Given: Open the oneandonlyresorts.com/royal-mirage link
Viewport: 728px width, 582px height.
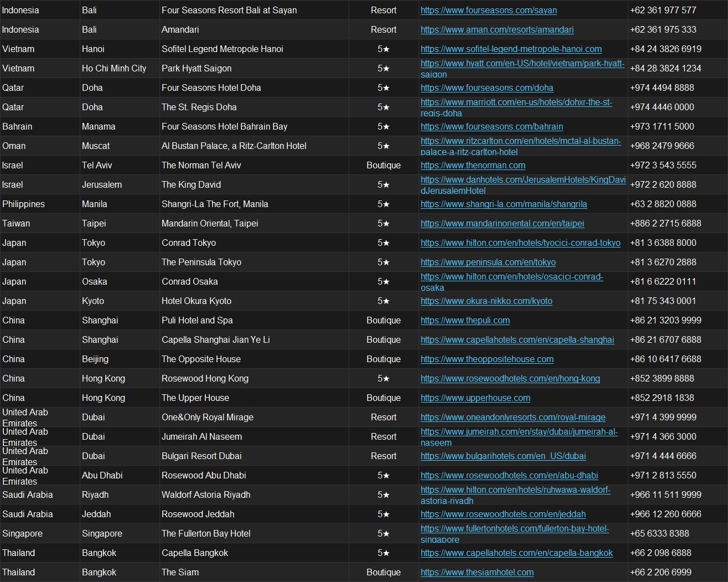Looking at the screenshot, I should point(513,418).
